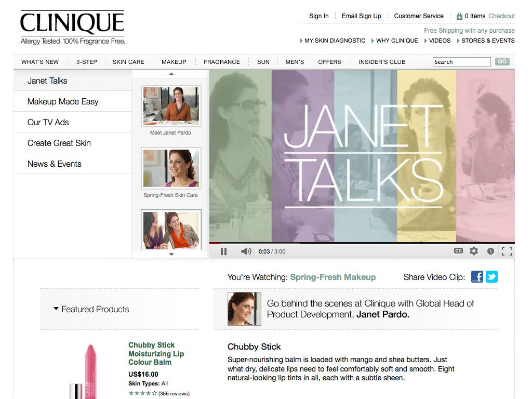Open Insider's Club menu

[382, 62]
